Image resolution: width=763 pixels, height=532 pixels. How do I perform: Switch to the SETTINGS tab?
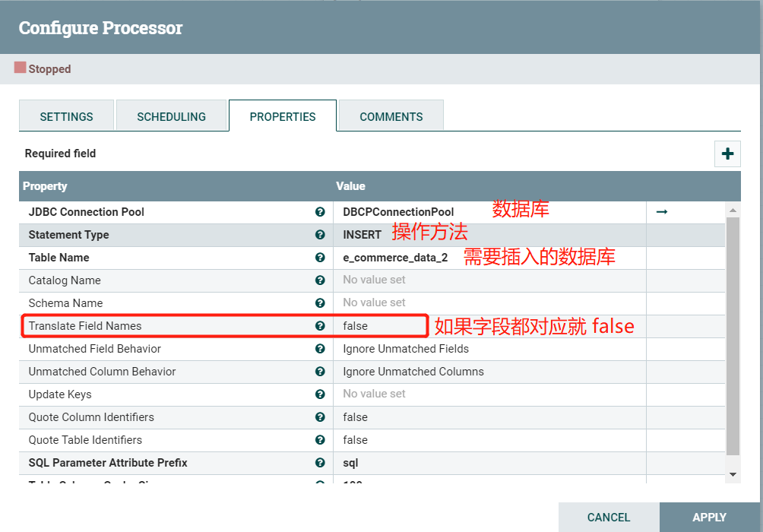point(66,116)
